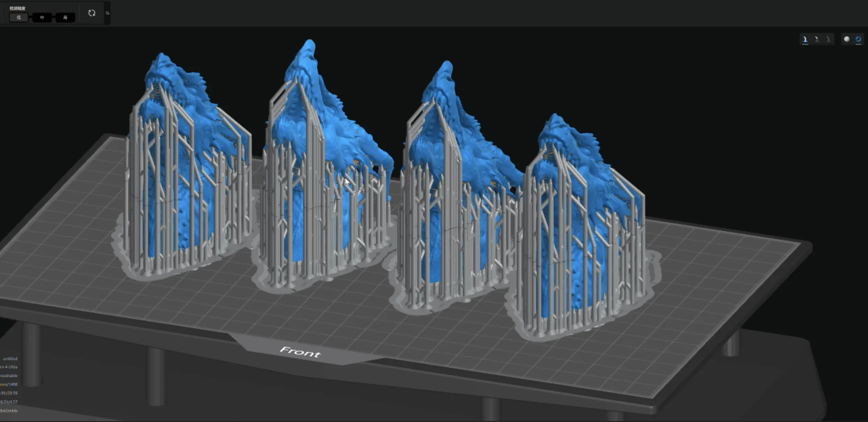868x422 pixels.
Task: Click the Front label on build plate
Action: tap(300, 352)
